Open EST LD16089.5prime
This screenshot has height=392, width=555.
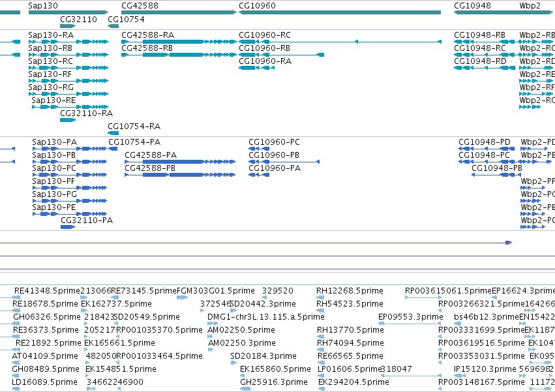pos(44,382)
